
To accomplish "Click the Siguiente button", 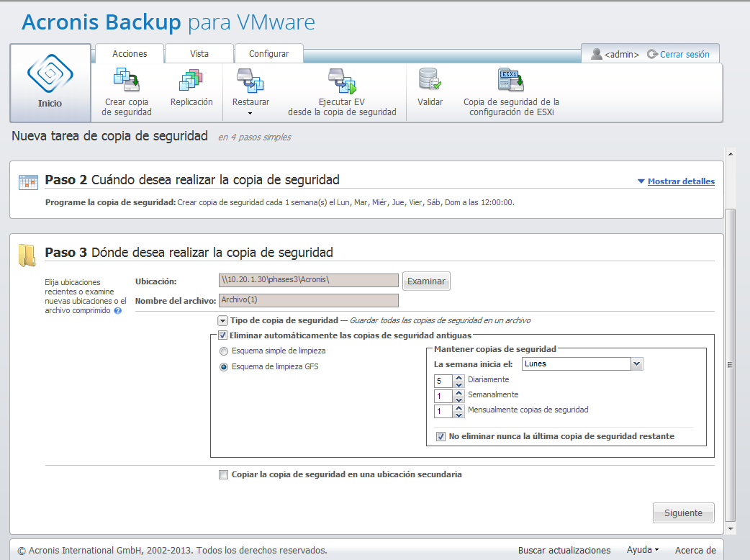I will (x=683, y=513).
